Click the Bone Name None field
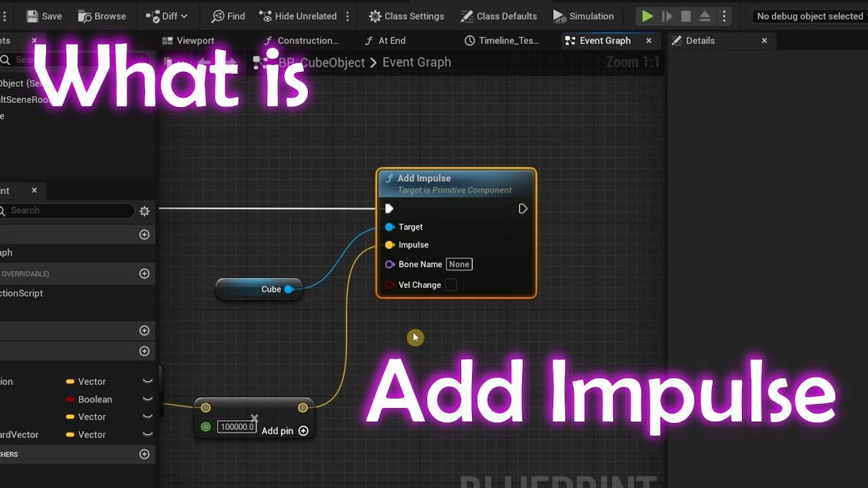Image resolution: width=868 pixels, height=488 pixels. pos(459,264)
